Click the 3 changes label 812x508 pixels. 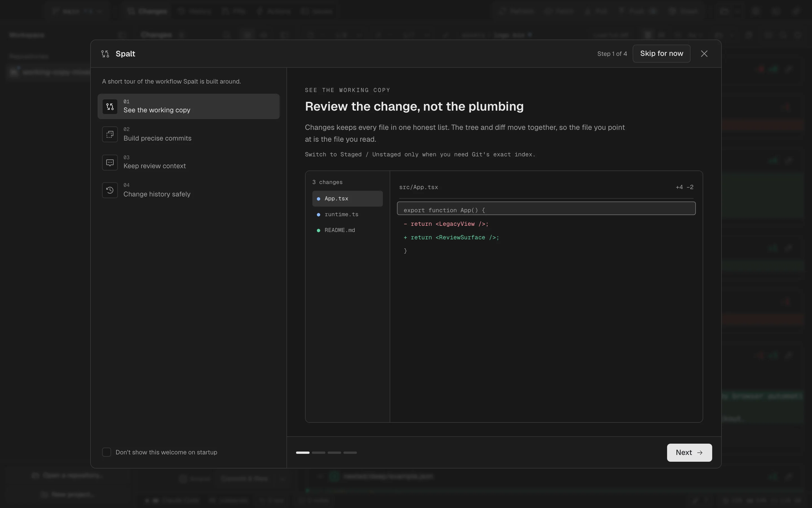(327, 182)
